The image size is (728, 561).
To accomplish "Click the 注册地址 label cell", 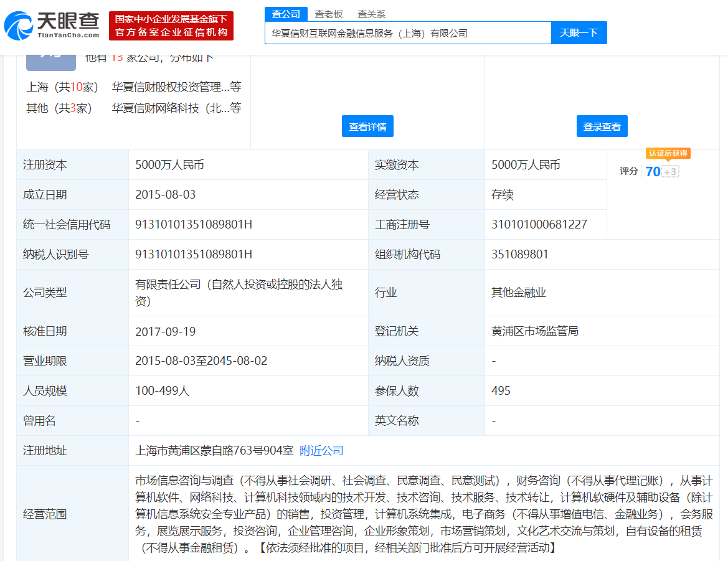I will click(x=72, y=451).
